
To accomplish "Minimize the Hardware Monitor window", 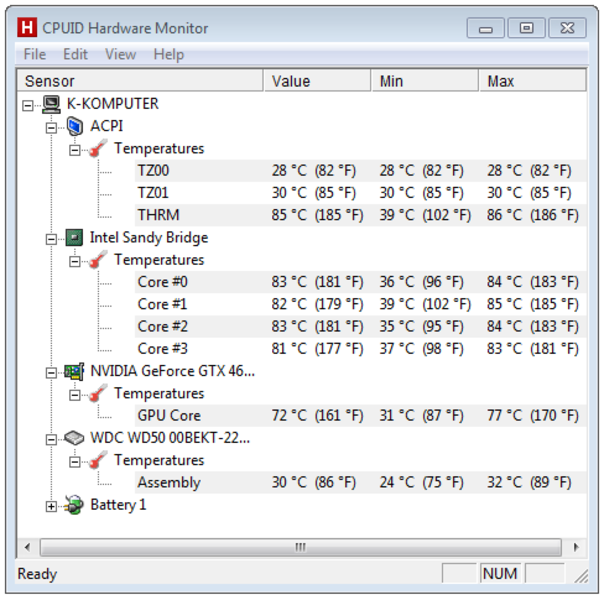I will (x=485, y=28).
